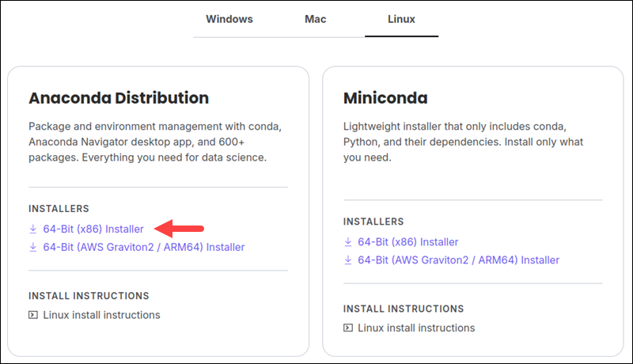Image resolution: width=633 pixels, height=364 pixels.
Task: Click the Miniconda heading
Action: pyautogui.click(x=385, y=97)
